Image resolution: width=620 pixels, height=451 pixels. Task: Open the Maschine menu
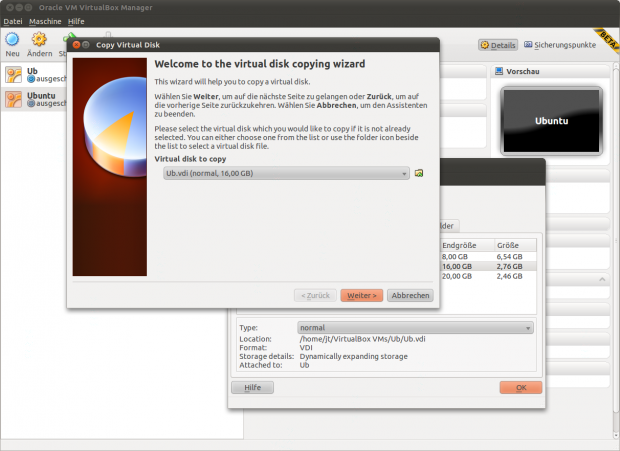tap(45, 21)
